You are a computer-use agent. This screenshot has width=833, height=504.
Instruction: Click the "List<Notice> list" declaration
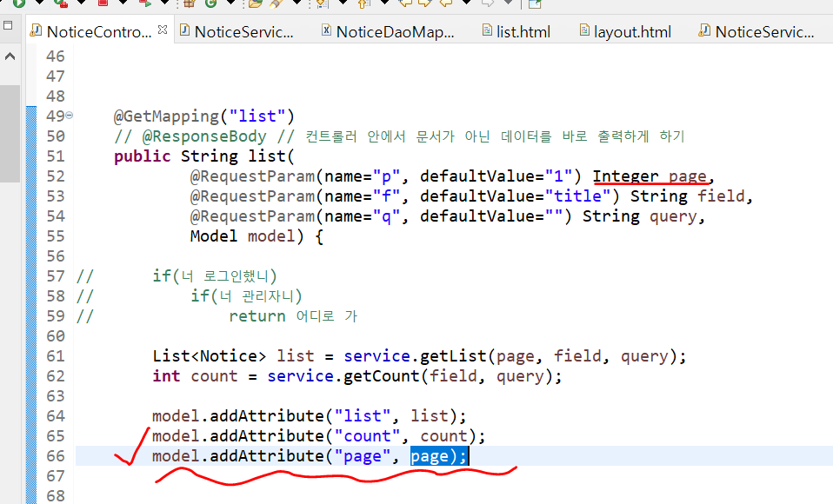coord(233,355)
